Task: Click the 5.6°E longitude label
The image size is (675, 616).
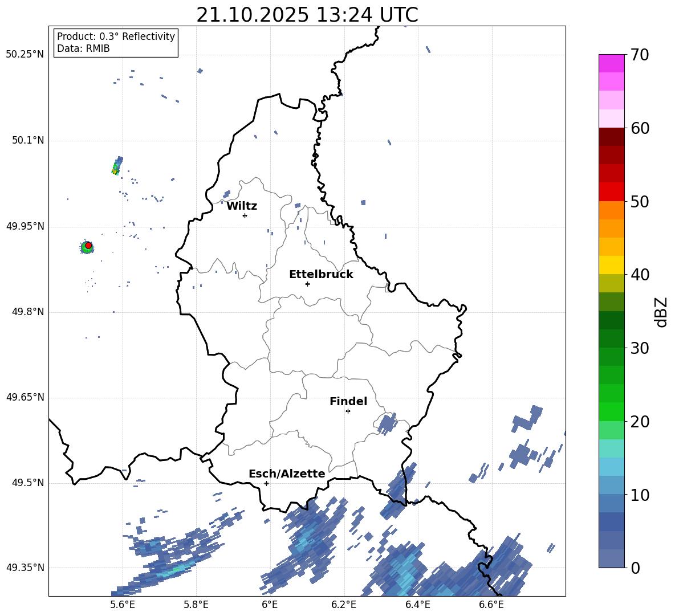Action: 123,605
